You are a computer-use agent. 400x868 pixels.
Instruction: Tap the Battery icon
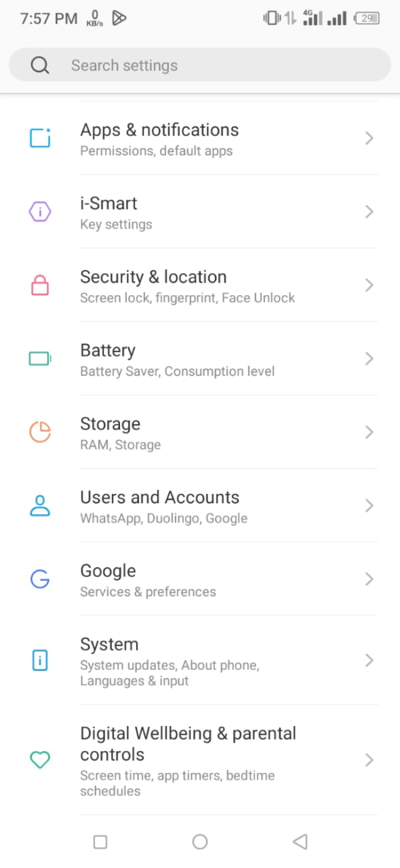(x=39, y=359)
